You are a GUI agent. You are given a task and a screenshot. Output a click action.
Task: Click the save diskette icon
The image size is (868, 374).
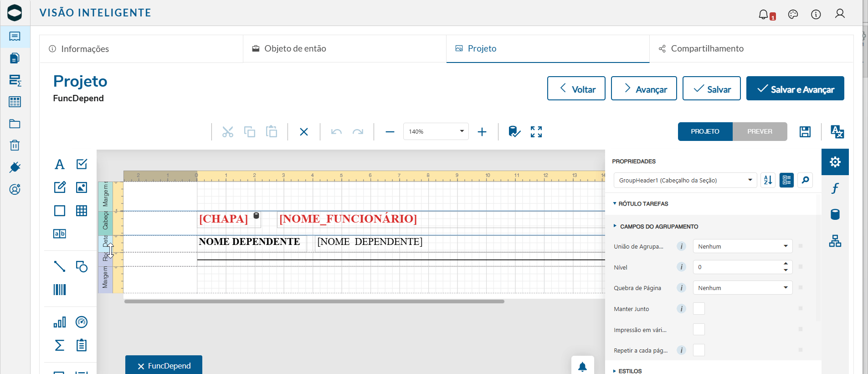pyautogui.click(x=805, y=132)
